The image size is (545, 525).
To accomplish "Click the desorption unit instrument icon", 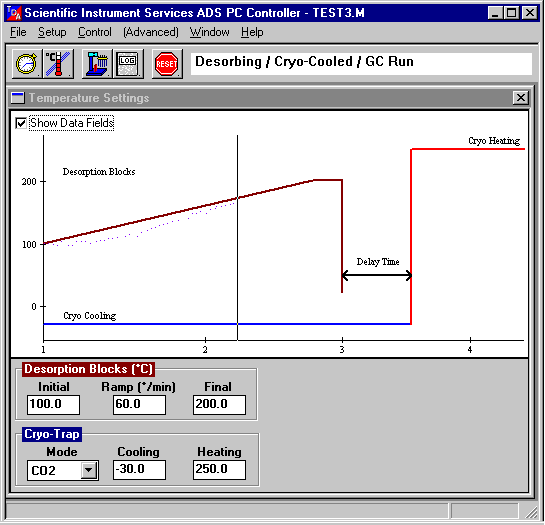I will (x=97, y=64).
